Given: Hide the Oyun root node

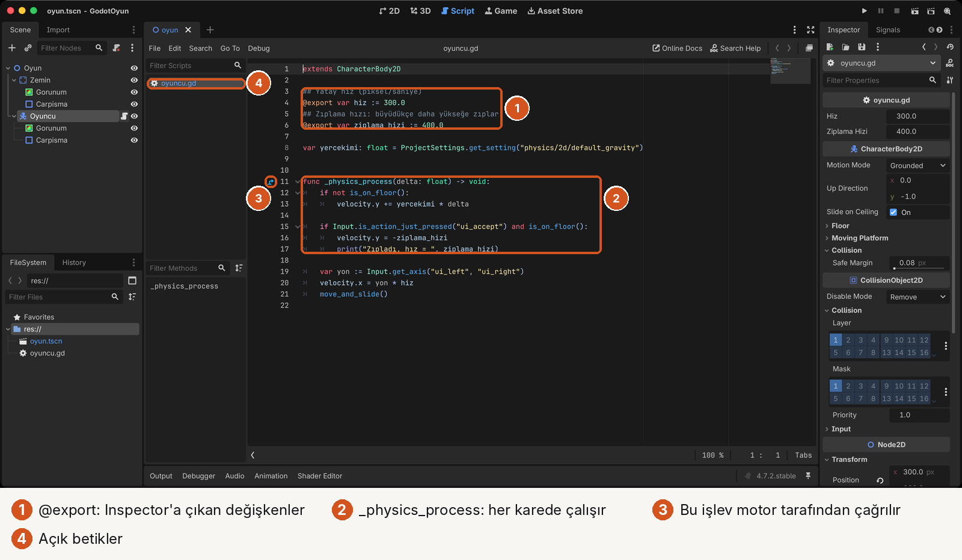Looking at the screenshot, I should click(x=134, y=68).
